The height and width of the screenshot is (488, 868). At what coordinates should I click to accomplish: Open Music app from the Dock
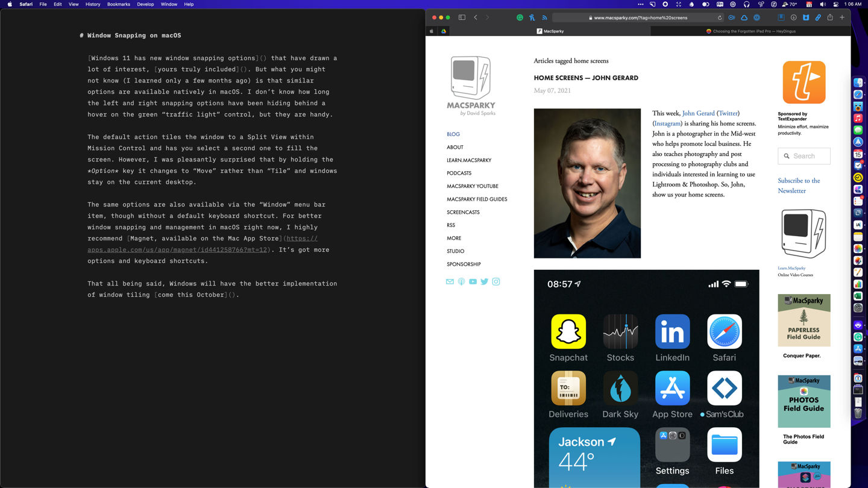858,118
